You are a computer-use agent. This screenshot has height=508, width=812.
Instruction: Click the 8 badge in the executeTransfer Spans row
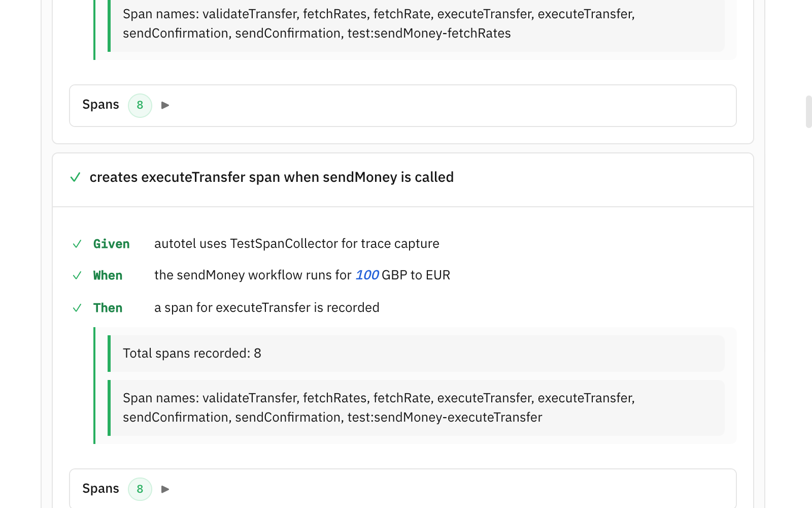coord(140,489)
